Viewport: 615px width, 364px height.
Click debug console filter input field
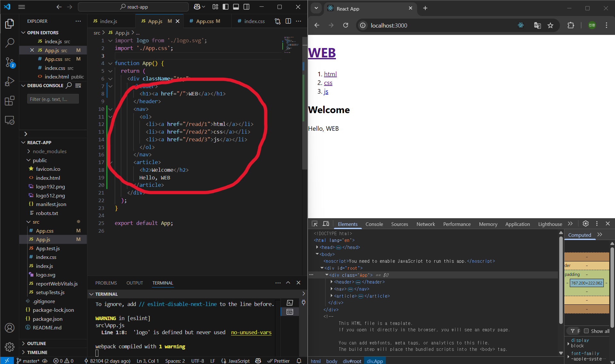click(53, 99)
